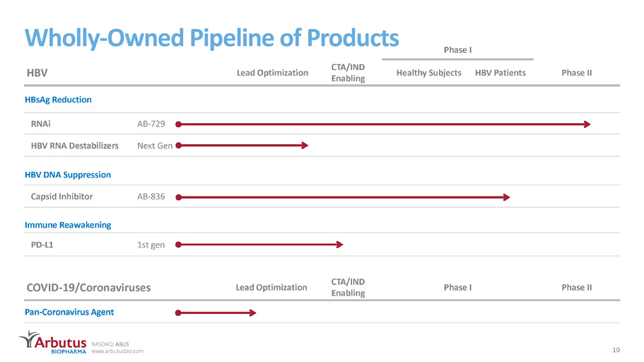Click the slide page number 10
Screen dimensions: 644x362
coord(616,350)
